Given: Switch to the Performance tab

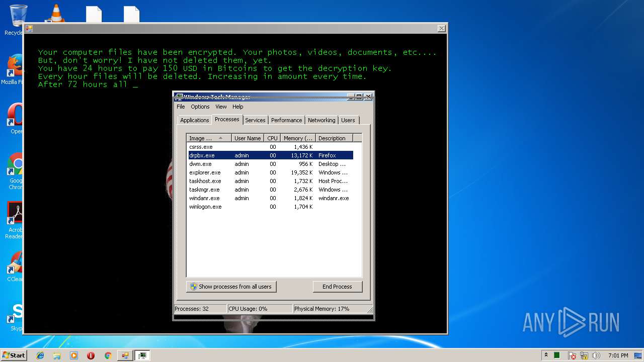Looking at the screenshot, I should 286,120.
